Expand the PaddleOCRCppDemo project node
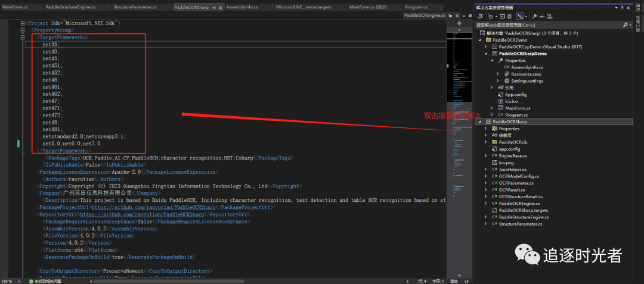 click(485, 46)
